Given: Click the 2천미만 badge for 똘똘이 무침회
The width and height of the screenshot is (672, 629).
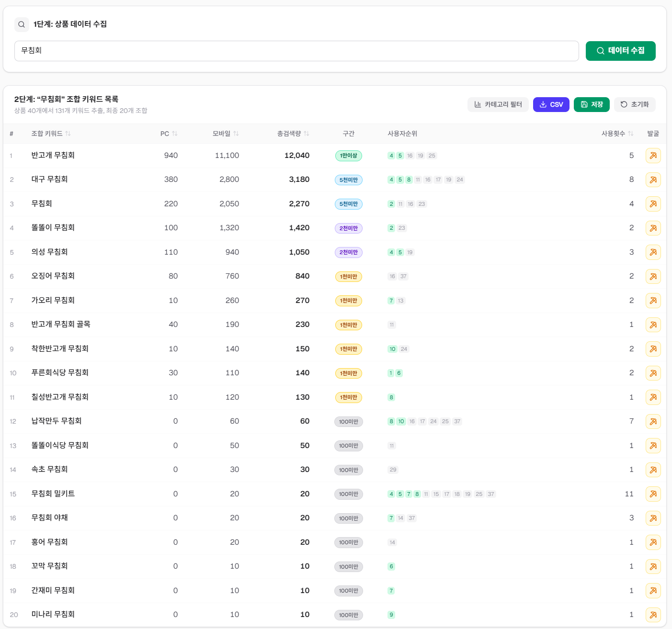Looking at the screenshot, I should click(x=349, y=228).
